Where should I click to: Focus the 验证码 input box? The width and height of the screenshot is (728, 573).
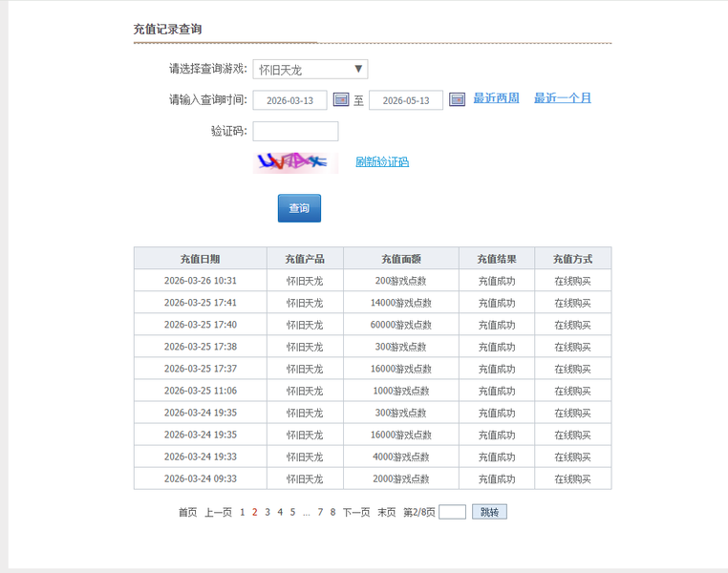click(x=295, y=131)
